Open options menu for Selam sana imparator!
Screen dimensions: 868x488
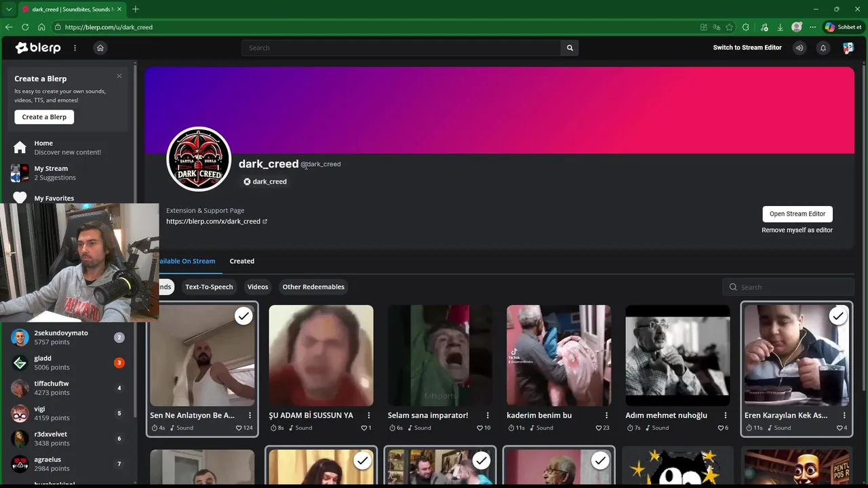[x=488, y=415]
